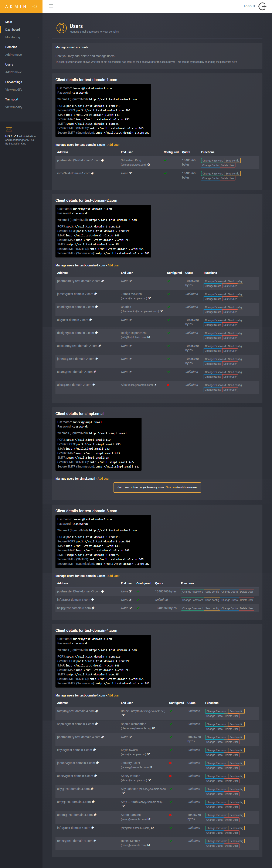Click the icon beside the help@test-domain-3.com address

pyautogui.click(x=93, y=608)
